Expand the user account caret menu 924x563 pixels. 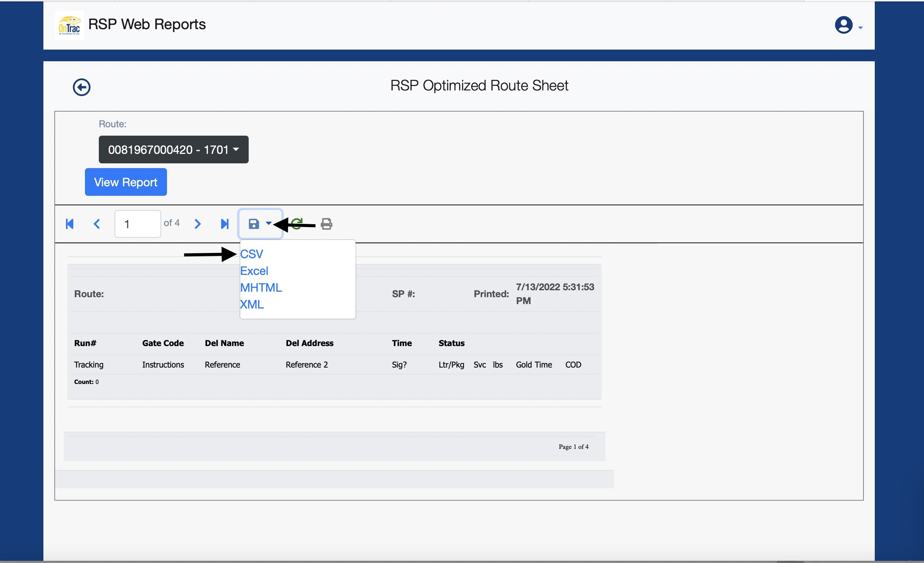coord(861,28)
